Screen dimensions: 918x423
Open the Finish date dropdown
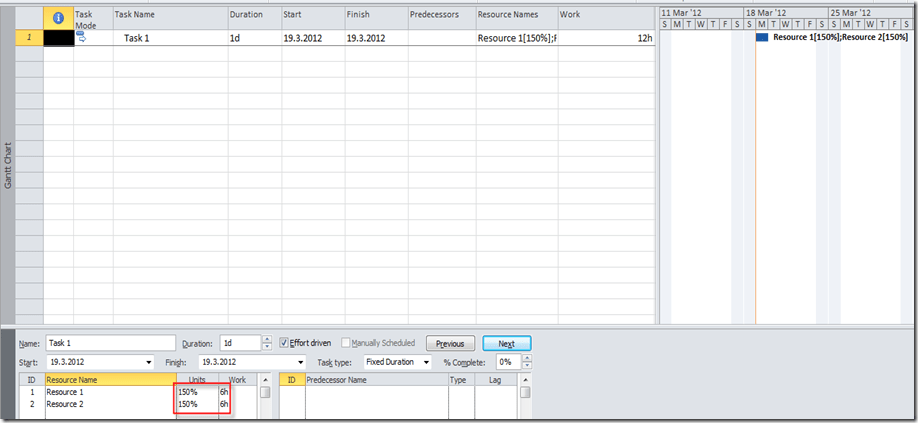tap(301, 362)
